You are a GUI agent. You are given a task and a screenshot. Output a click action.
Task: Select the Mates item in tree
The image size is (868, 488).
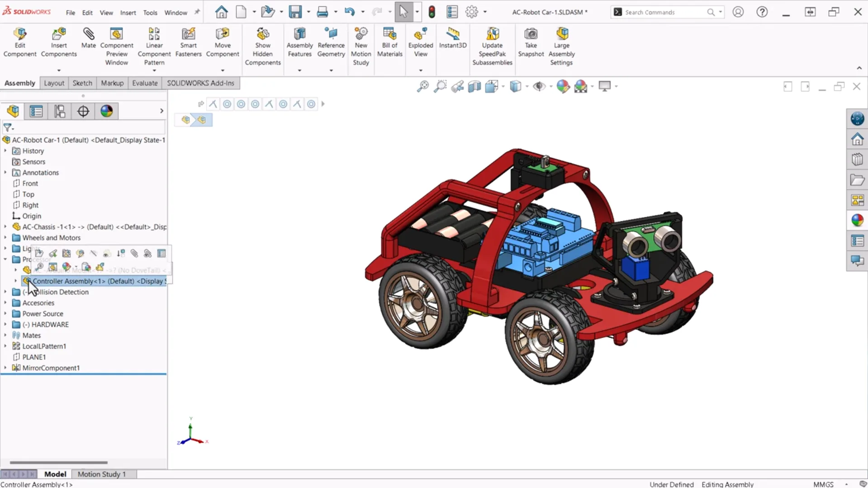(x=31, y=335)
